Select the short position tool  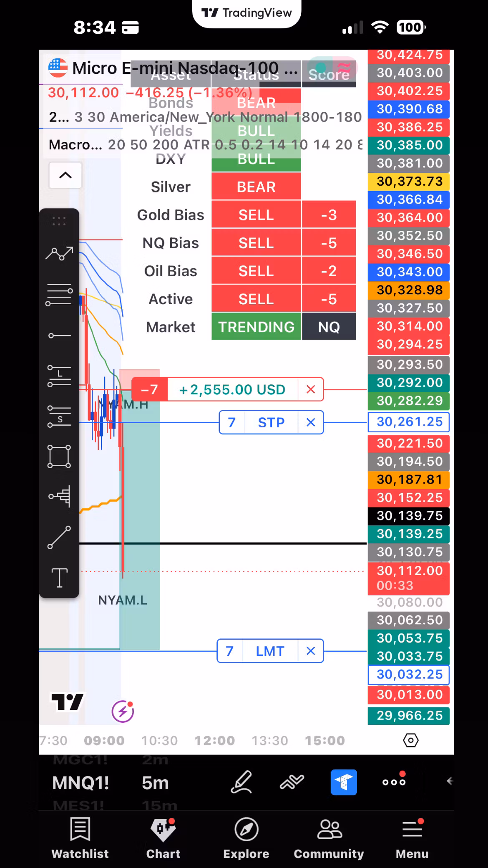click(59, 416)
